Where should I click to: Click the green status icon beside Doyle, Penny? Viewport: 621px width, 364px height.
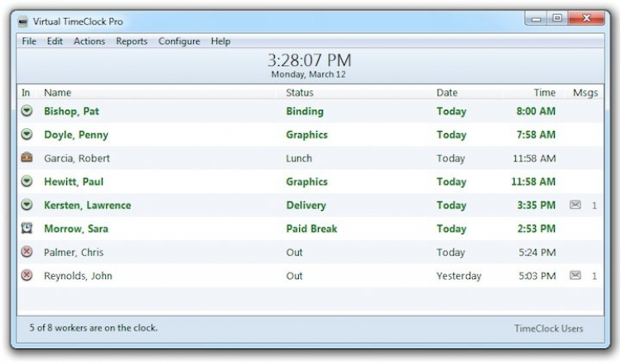coord(26,135)
